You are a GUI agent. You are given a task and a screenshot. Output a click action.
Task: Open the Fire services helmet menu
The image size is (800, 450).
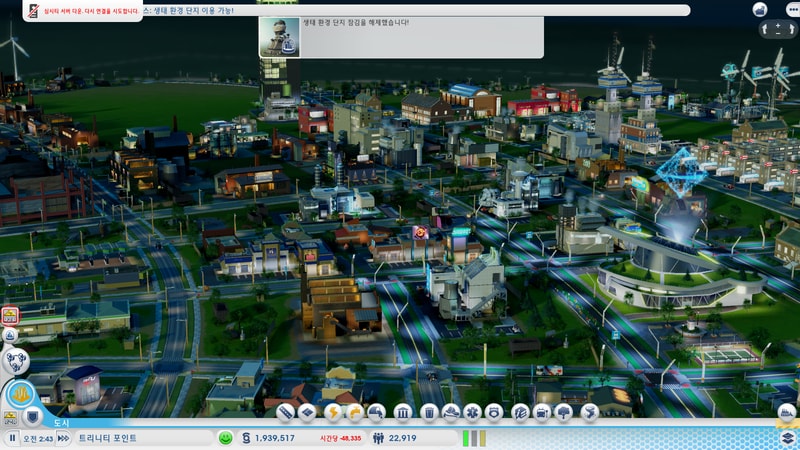(x=451, y=412)
